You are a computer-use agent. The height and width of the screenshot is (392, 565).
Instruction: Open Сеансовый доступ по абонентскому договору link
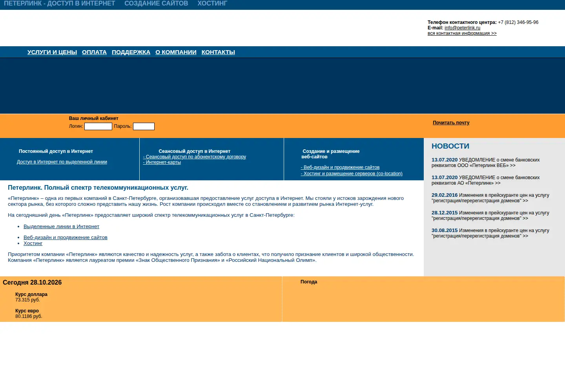[x=195, y=157]
